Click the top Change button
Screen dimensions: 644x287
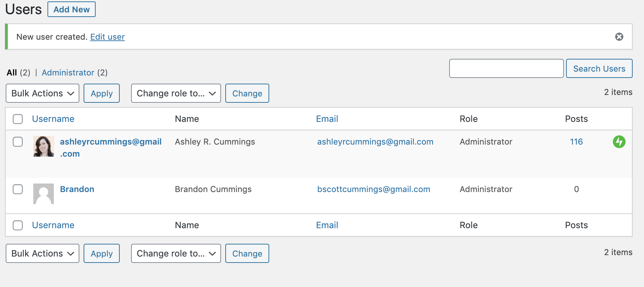(247, 93)
